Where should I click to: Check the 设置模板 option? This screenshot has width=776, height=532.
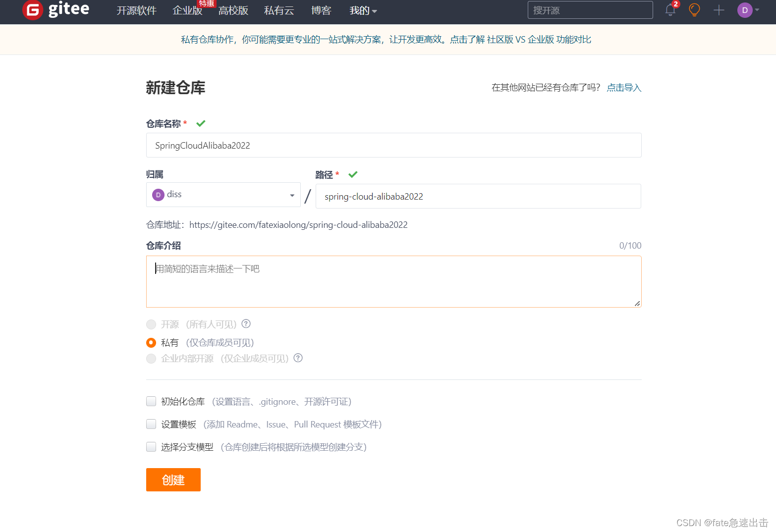coord(151,424)
